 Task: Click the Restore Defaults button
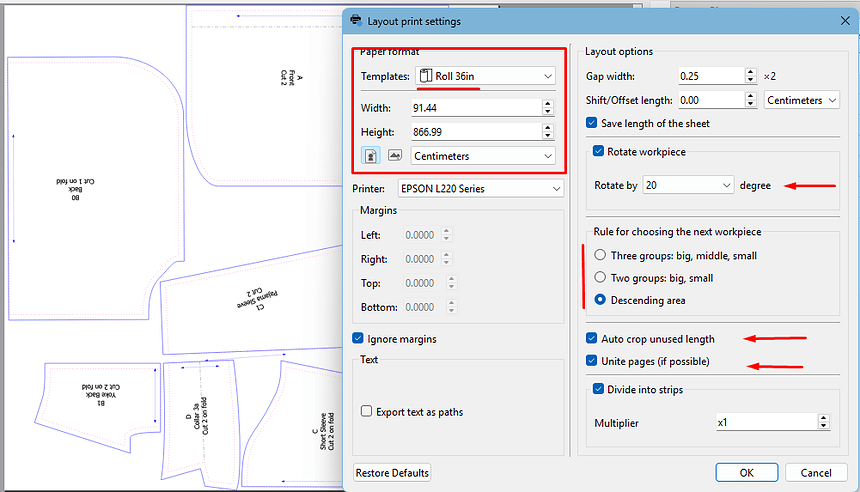(x=392, y=472)
